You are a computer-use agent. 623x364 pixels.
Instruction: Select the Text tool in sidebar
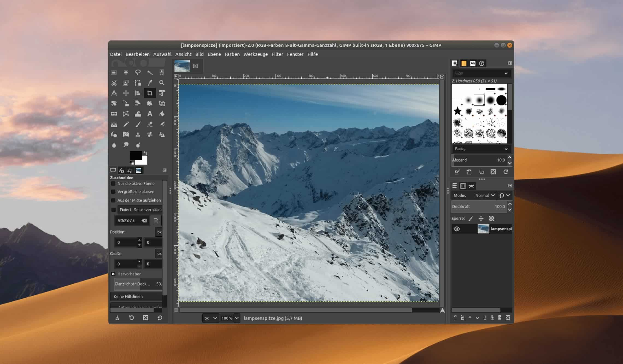click(x=150, y=113)
